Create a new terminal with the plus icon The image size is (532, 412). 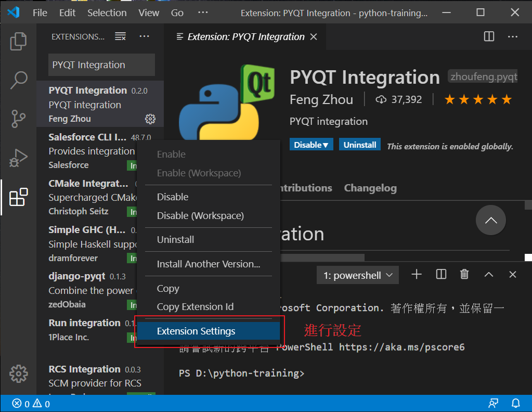coord(416,274)
